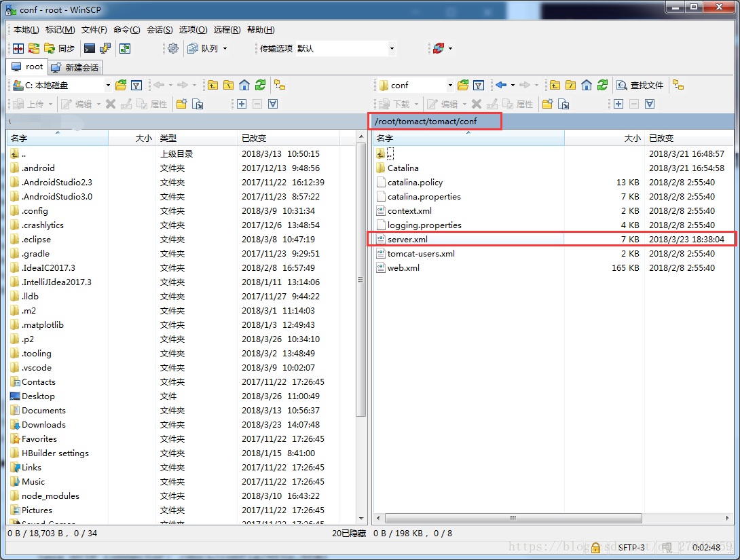The width and height of the screenshot is (740, 560).
Task: Open the Mark (标记) menu
Action: pos(60,30)
